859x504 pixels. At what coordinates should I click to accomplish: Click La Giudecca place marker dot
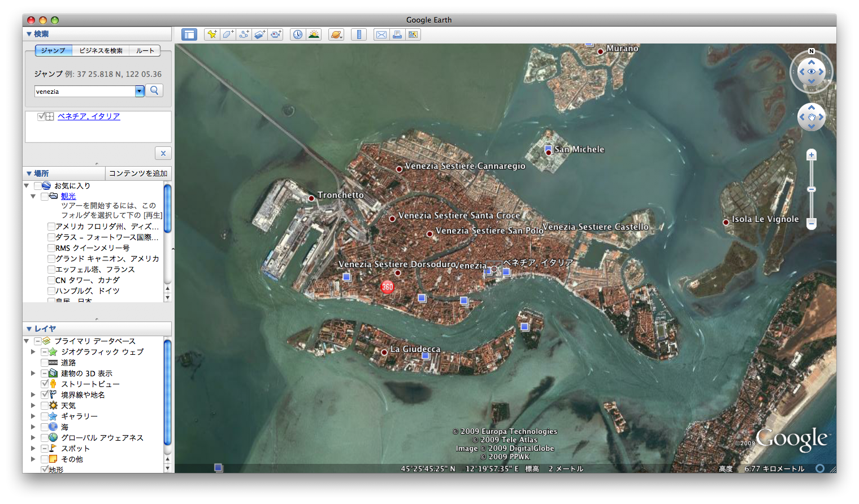click(x=384, y=352)
